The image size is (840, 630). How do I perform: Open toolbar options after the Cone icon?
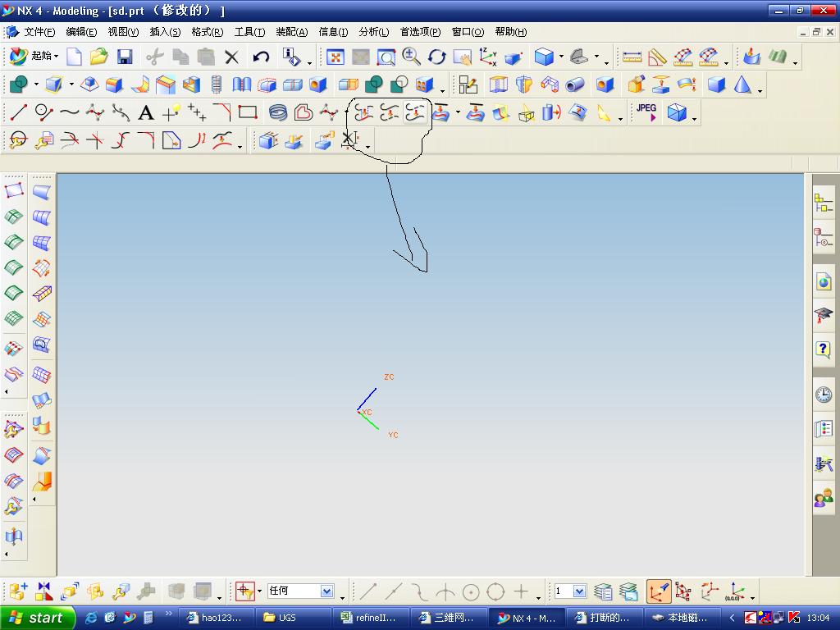(760, 91)
